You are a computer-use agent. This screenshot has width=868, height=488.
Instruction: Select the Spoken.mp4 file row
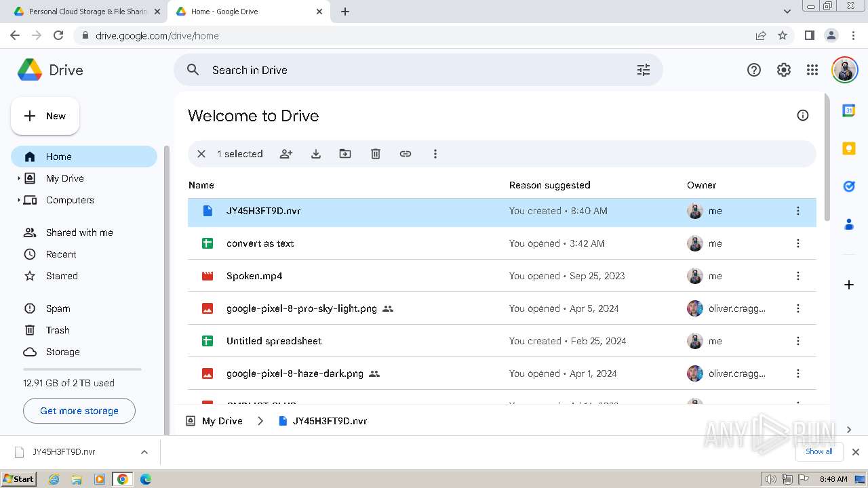click(502, 276)
